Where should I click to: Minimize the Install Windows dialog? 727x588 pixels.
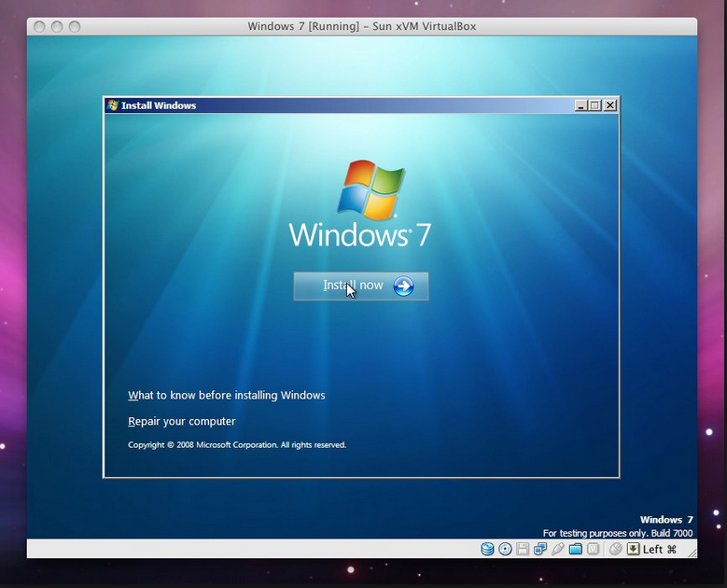coord(580,105)
